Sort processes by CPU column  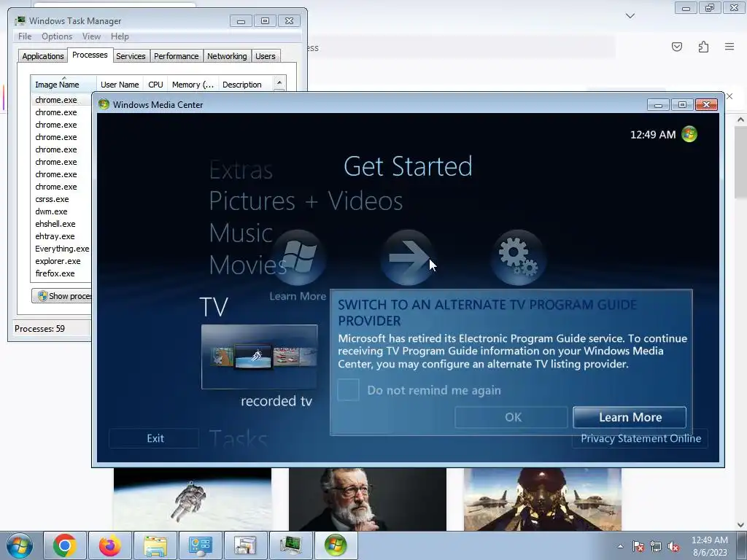tap(156, 85)
